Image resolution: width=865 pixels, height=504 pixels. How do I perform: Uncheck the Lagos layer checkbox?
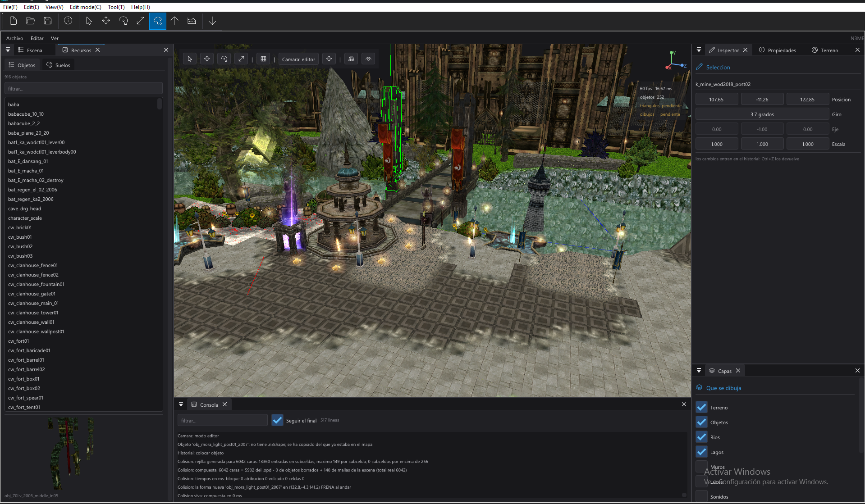(x=701, y=452)
